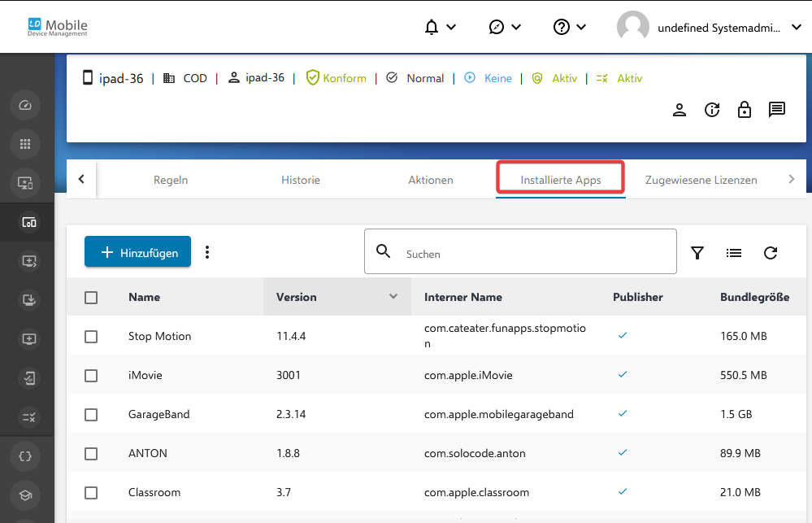Click the Interner Name column header
Viewport: 812px width, 523px height.
[x=463, y=297]
